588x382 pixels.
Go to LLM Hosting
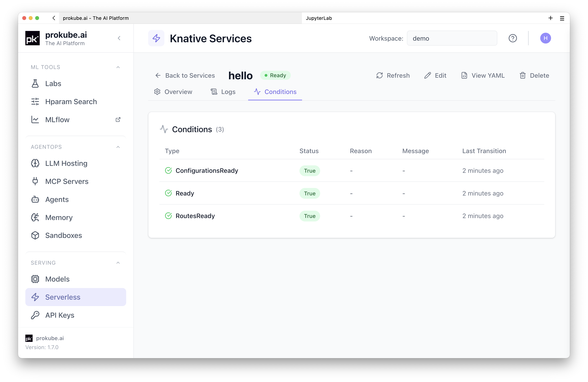point(76,163)
